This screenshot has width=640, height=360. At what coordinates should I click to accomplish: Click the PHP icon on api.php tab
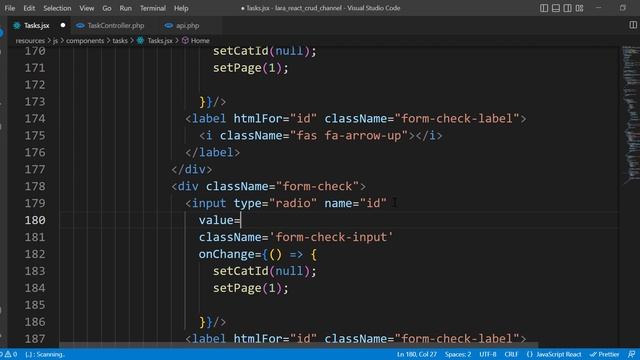169,25
